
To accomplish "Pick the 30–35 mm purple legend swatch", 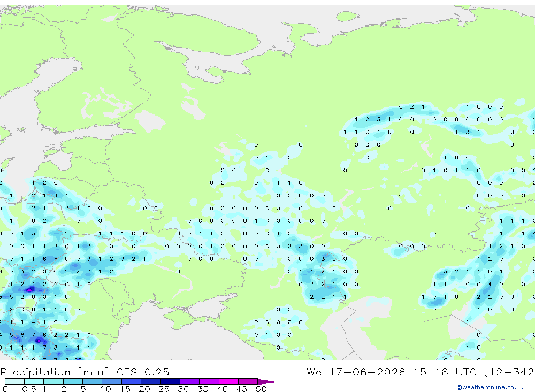I will [x=190, y=381].
